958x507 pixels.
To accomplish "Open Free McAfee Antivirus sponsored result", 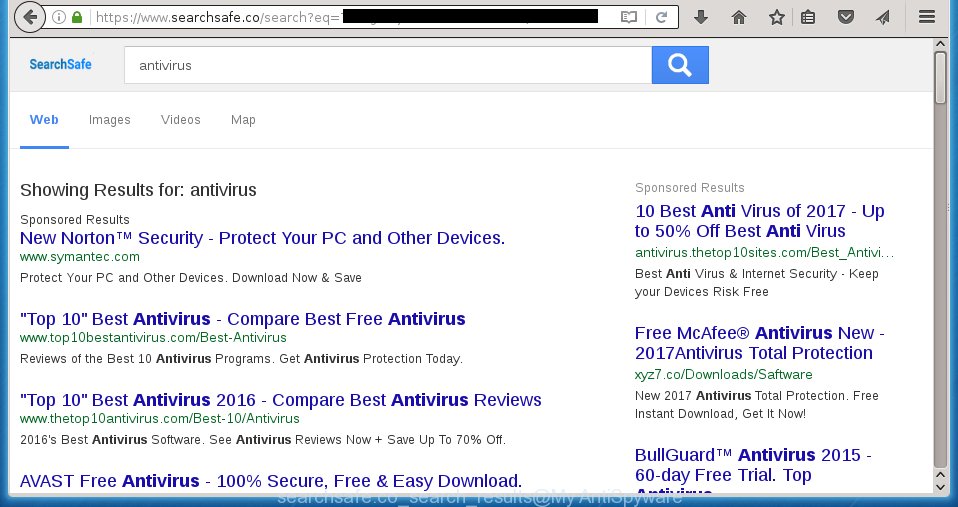I will (x=759, y=343).
